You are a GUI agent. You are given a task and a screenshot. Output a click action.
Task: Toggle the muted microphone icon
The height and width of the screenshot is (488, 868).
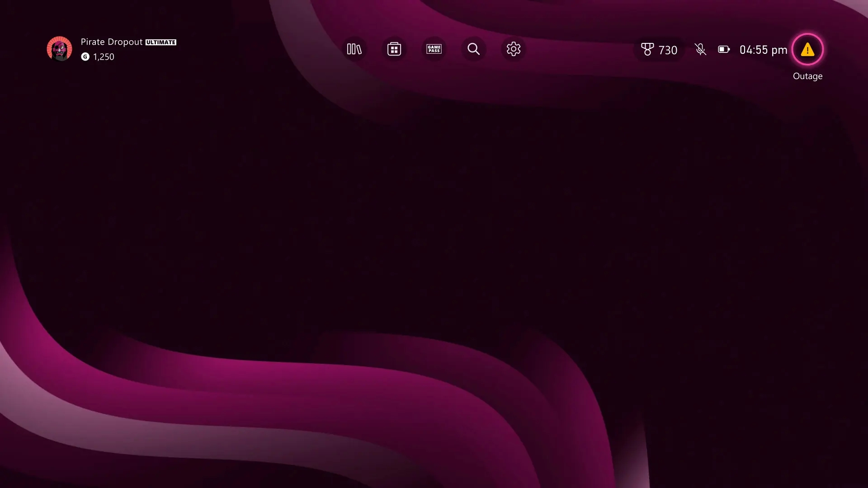[700, 49]
